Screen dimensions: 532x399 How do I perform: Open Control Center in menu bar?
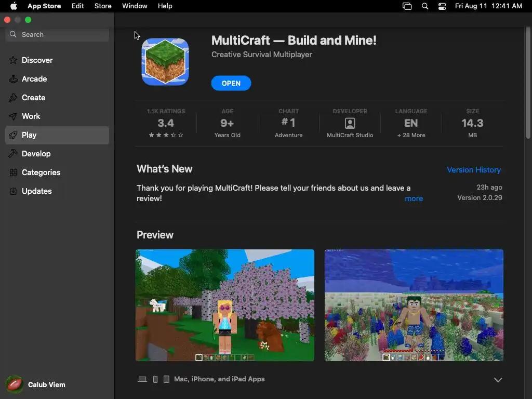pyautogui.click(x=442, y=6)
